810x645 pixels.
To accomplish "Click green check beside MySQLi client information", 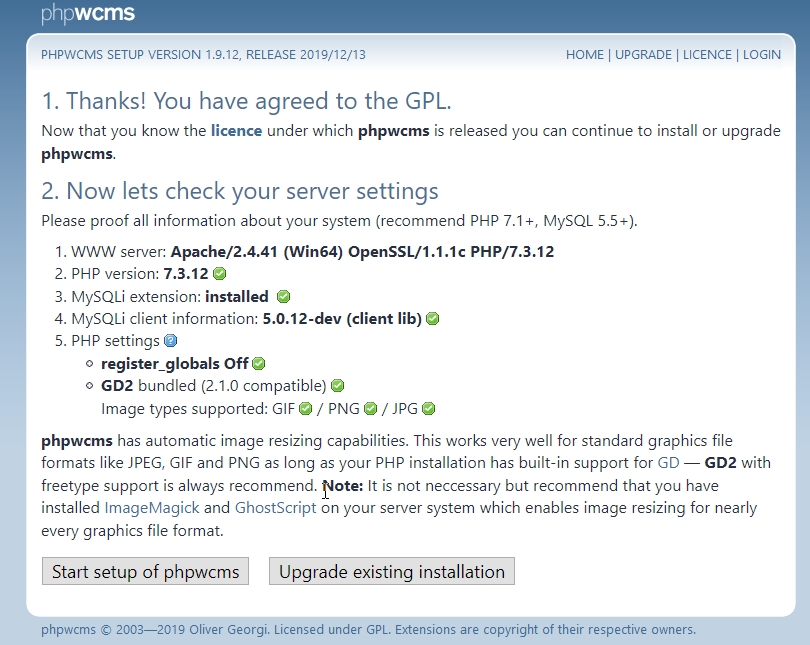I will (433, 319).
